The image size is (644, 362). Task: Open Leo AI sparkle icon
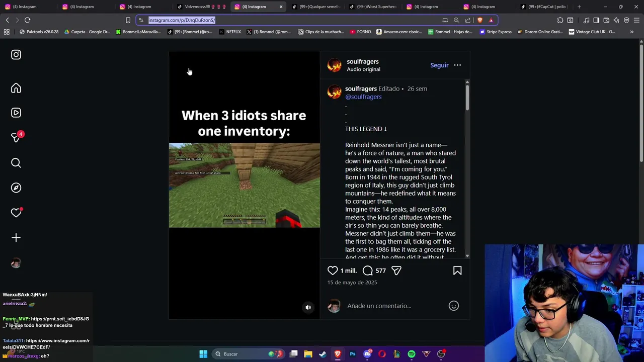[616, 20]
